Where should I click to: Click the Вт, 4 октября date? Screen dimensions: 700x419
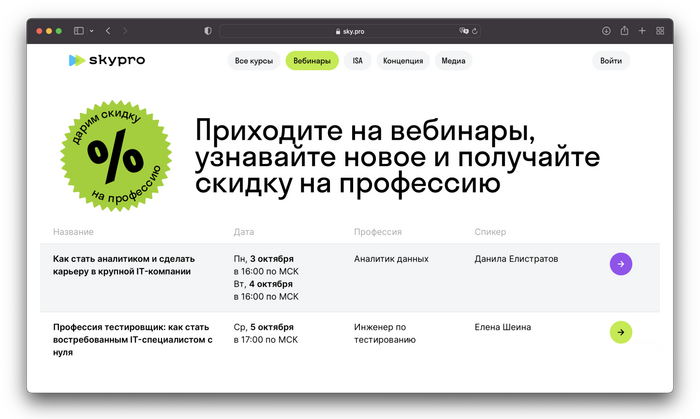coord(263,284)
